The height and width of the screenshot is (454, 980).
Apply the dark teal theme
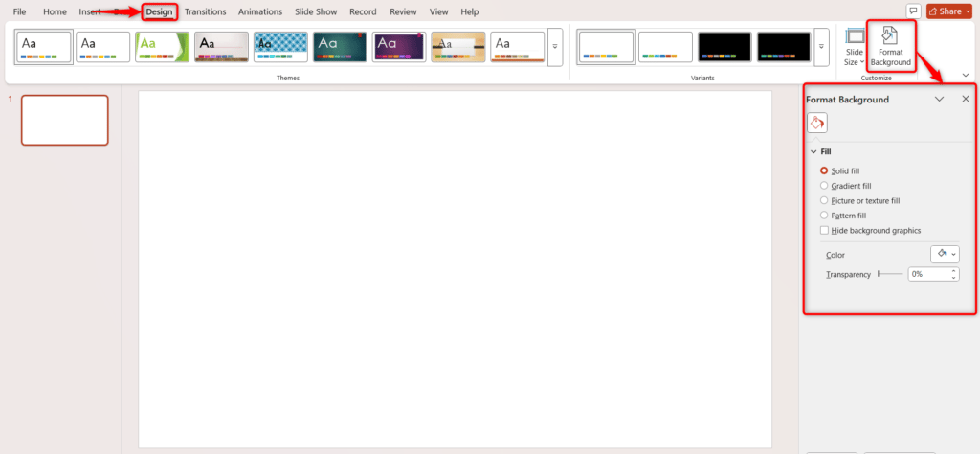coord(340,47)
